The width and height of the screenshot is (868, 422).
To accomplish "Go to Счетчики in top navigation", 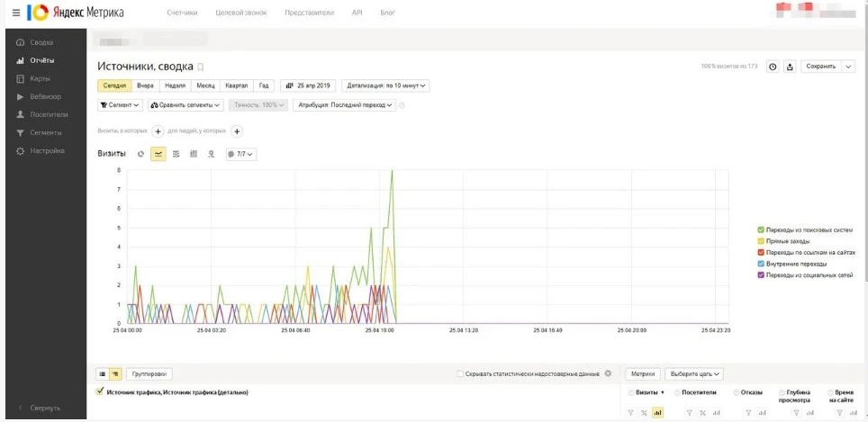I will click(x=182, y=13).
